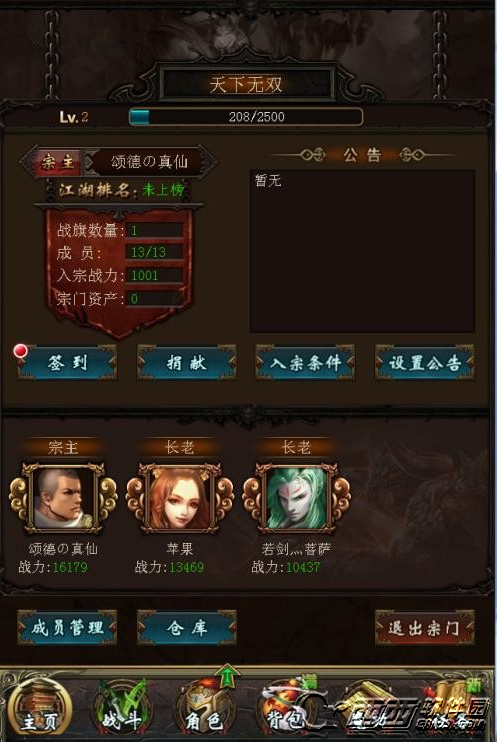The height and width of the screenshot is (742, 497).
Task: Select elder 苹果 portrait
Action: pyautogui.click(x=179, y=498)
